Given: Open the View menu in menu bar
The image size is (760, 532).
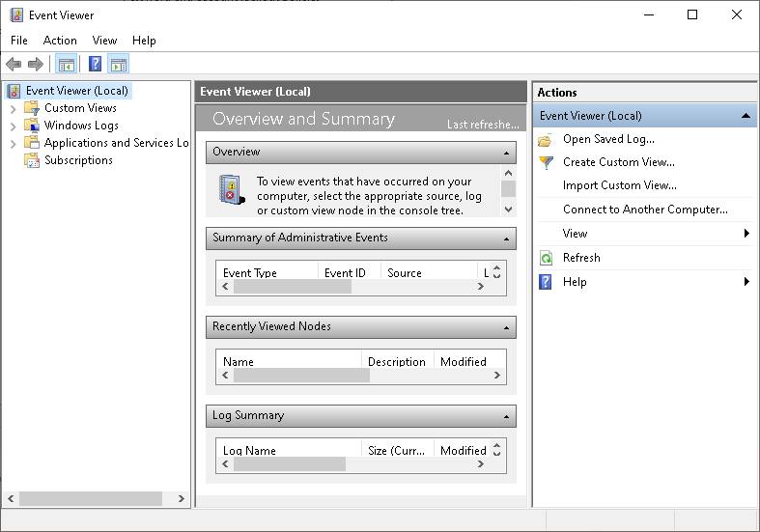Looking at the screenshot, I should (x=104, y=41).
